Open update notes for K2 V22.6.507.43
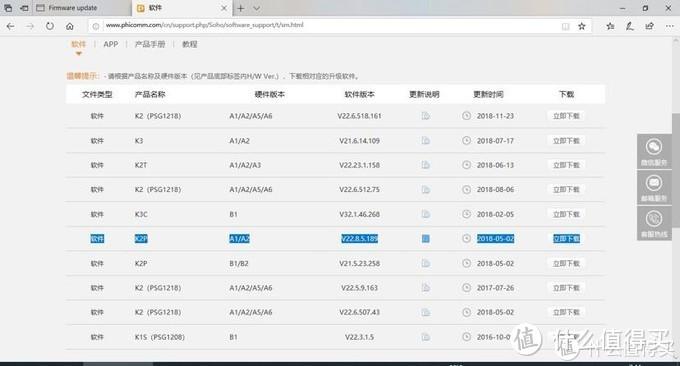Viewport: 680px width, 366px height. [425, 312]
